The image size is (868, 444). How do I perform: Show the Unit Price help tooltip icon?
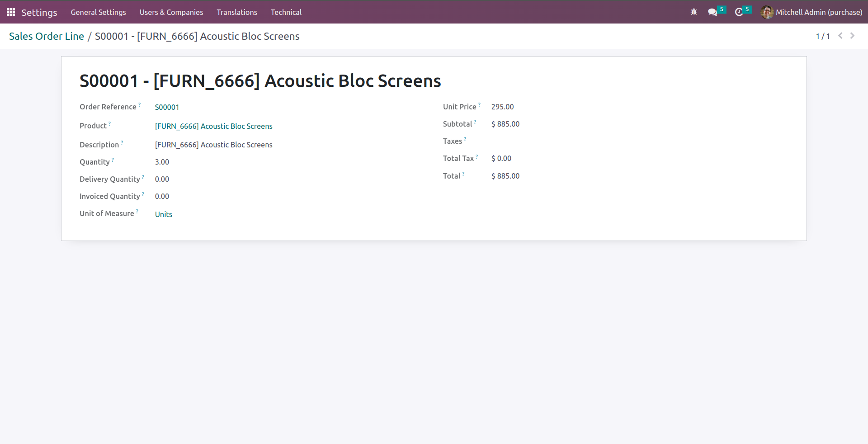479,105
